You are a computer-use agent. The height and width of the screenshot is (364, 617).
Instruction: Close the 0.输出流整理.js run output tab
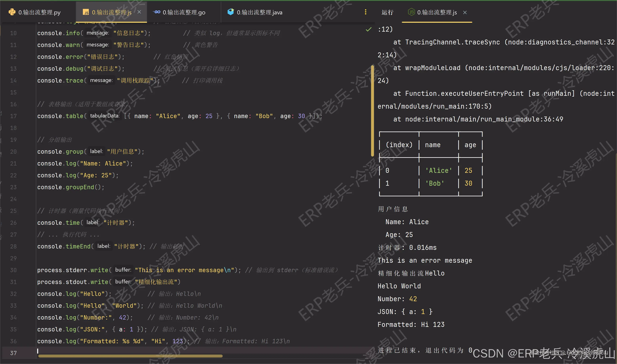(465, 12)
